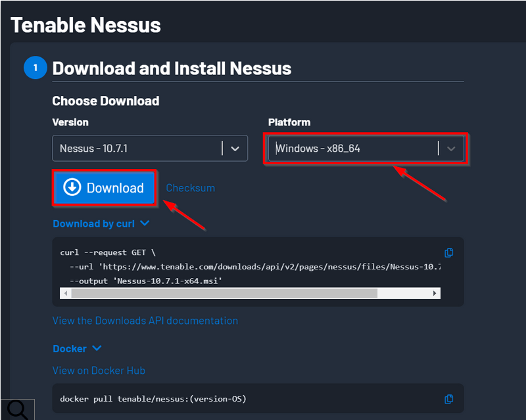
Task: Click the download arrow circle icon
Action: [72, 187]
